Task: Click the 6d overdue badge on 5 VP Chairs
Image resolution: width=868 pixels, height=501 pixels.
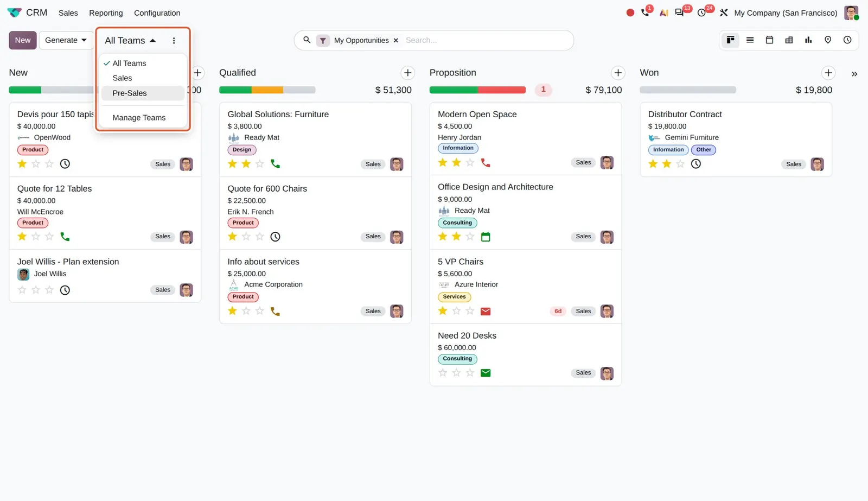Action: click(x=558, y=311)
